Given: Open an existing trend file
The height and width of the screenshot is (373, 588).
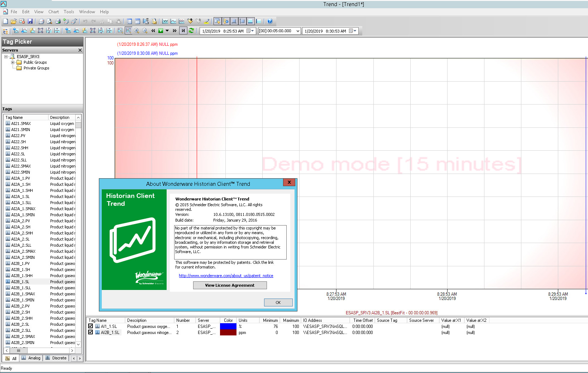Looking at the screenshot, I should click(14, 21).
